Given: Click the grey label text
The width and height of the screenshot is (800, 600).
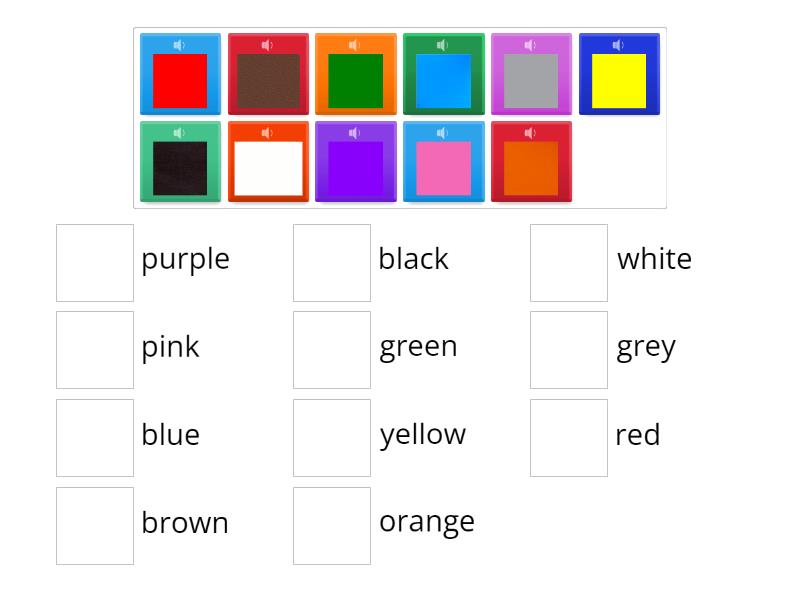Looking at the screenshot, I should tap(646, 347).
